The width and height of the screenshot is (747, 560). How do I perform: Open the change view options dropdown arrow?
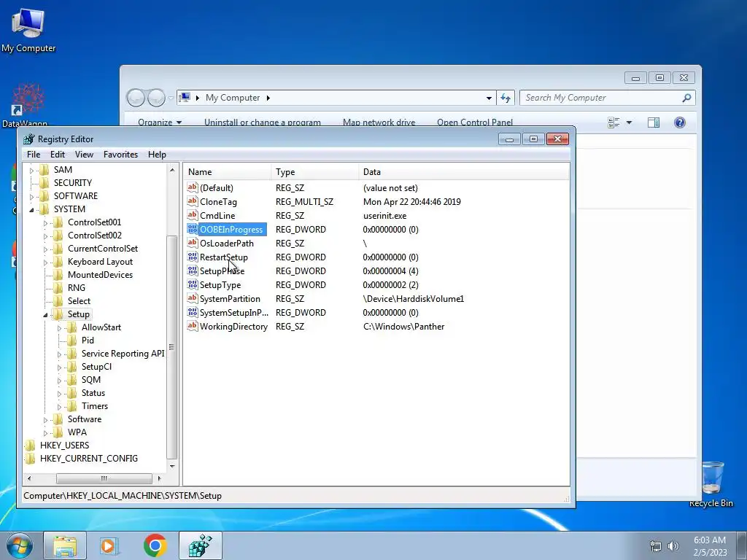tap(629, 122)
